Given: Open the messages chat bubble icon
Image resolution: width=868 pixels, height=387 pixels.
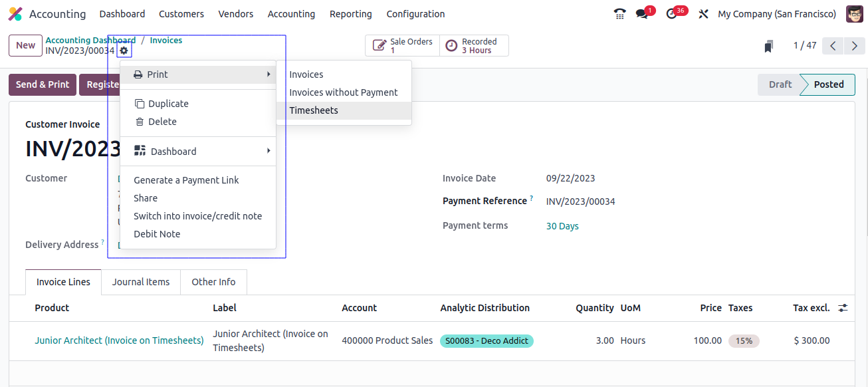Looking at the screenshot, I should tap(641, 14).
